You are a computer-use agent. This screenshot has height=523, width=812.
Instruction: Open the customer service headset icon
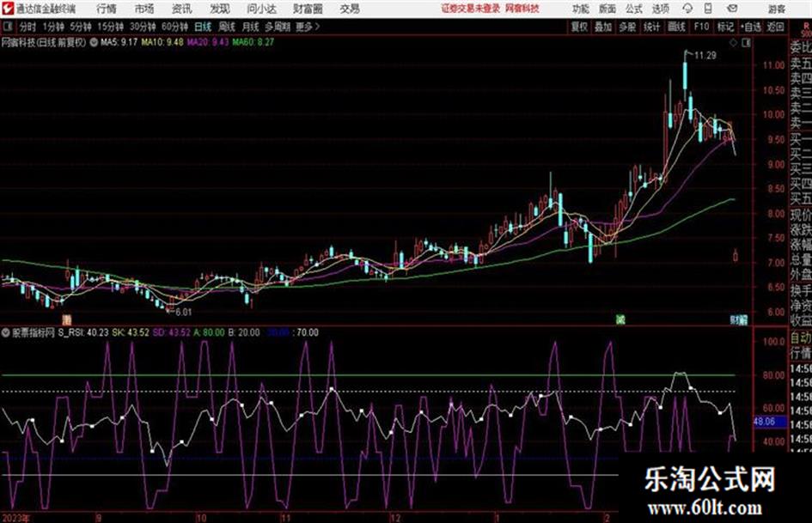click(x=687, y=9)
